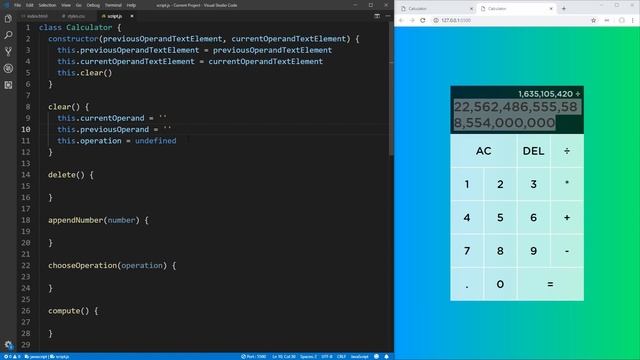Click the JavaScript language mode selector
The height and width of the screenshot is (360, 640).
360,356
